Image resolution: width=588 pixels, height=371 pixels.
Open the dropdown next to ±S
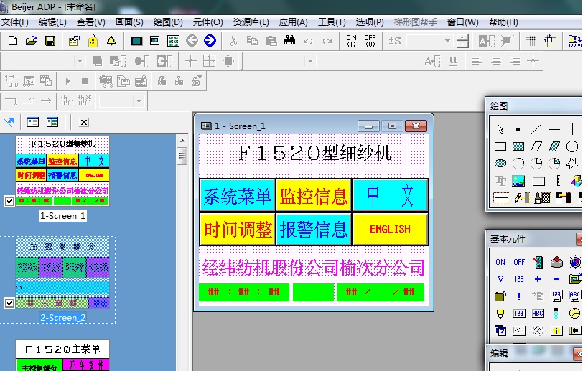click(x=447, y=41)
